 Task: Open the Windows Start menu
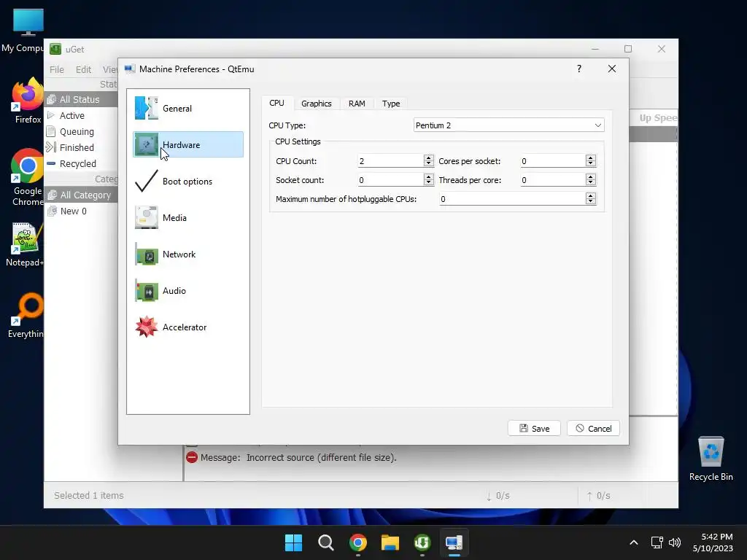[293, 542]
